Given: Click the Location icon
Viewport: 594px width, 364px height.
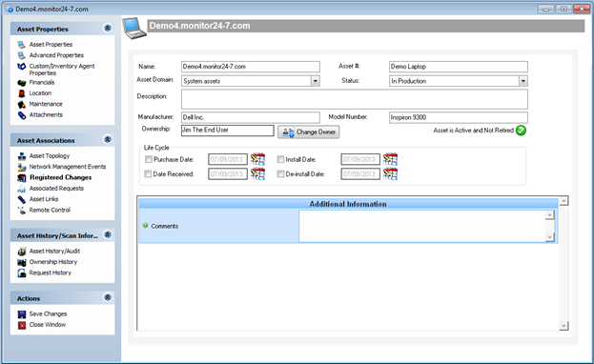Looking at the screenshot, I should 22,93.
